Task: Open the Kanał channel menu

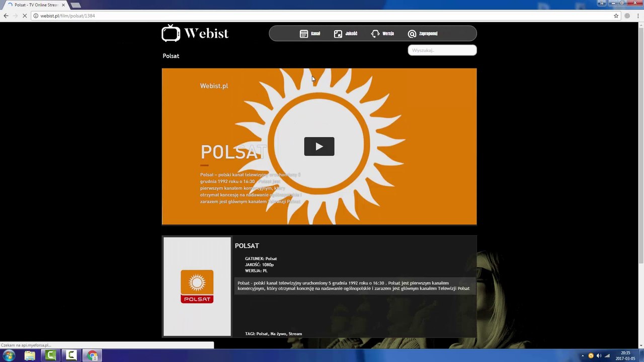Action: point(310,34)
